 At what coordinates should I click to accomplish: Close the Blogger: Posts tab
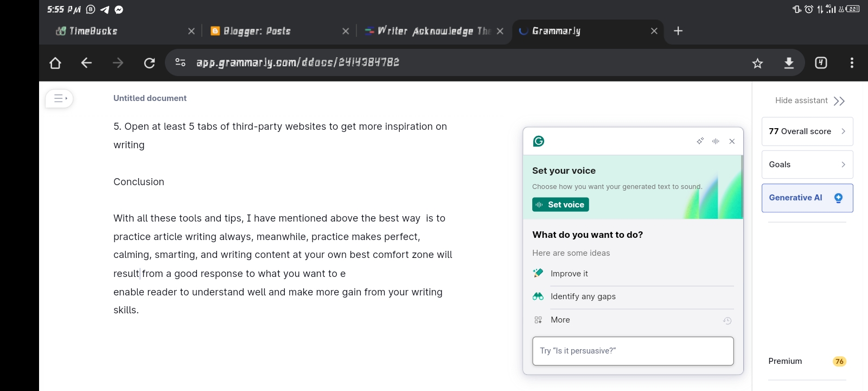(x=346, y=31)
